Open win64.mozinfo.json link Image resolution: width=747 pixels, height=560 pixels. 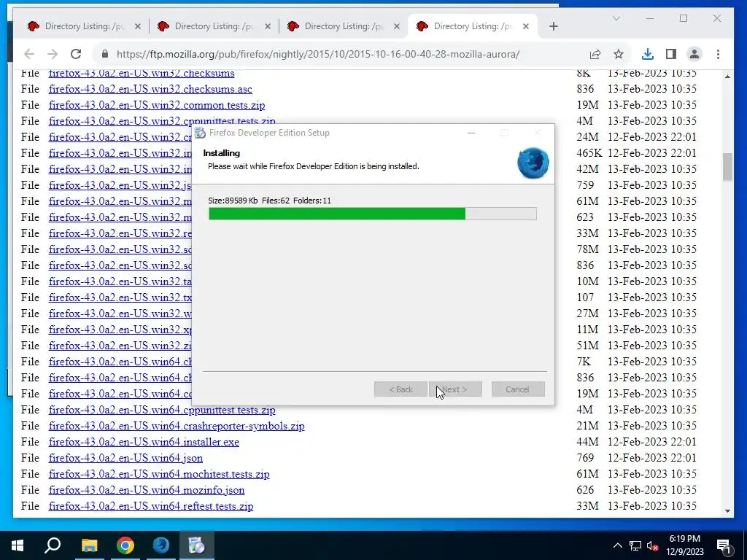(147, 490)
